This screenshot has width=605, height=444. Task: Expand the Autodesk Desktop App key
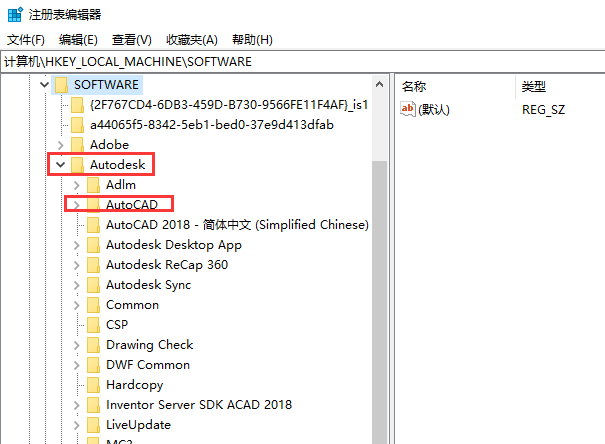tap(76, 245)
